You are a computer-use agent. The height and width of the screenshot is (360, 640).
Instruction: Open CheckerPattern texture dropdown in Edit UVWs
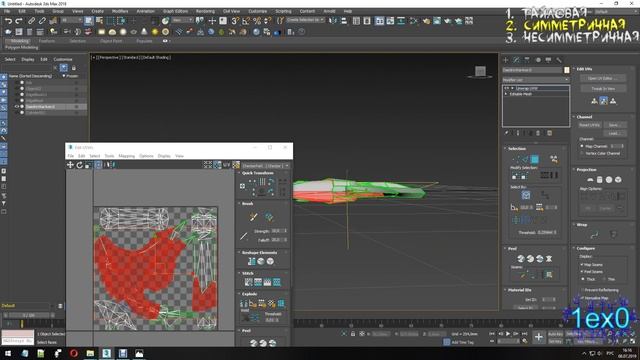pos(266,165)
